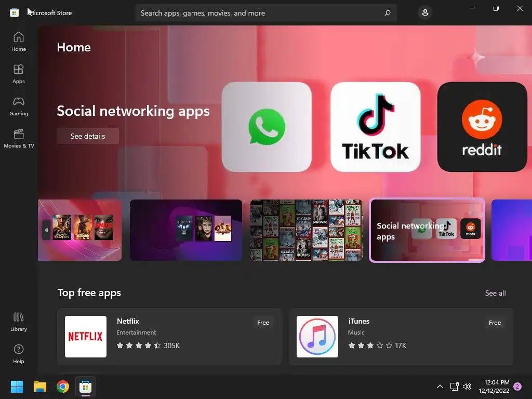Click the Top free apps heading
Image resolution: width=532 pixels, height=399 pixels.
[x=89, y=293]
